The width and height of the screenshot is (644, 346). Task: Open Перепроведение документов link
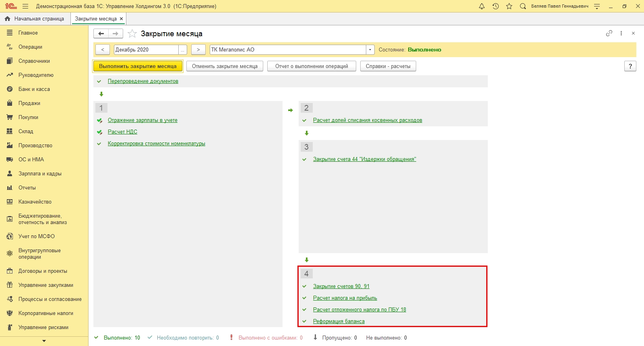pyautogui.click(x=143, y=81)
